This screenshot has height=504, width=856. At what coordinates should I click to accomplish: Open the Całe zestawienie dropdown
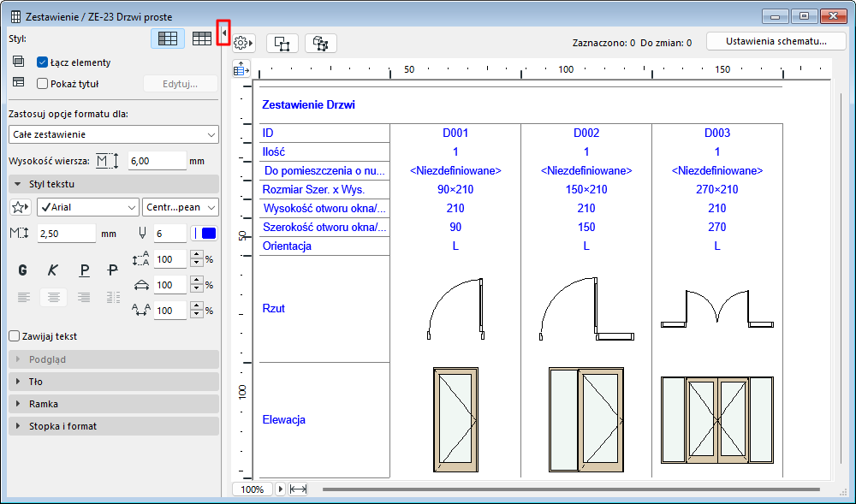[x=113, y=134]
